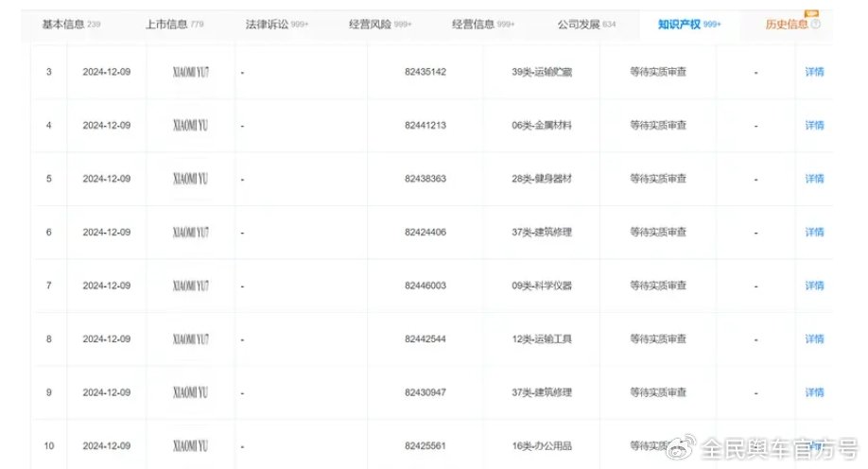
Task: Click the XIAOMI YU trademark image in row 4
Action: [192, 125]
